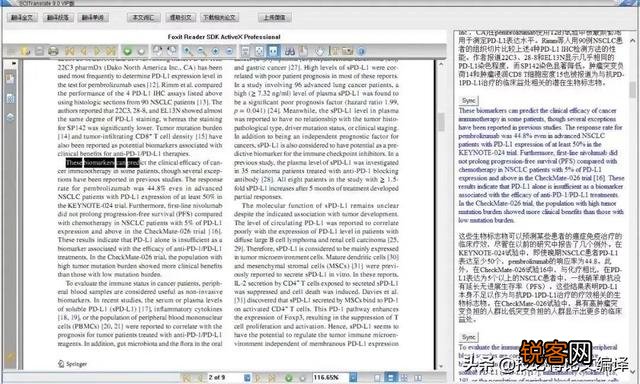
Task: Click the green view-navigation circle in top toolbar
Action: tap(127, 51)
